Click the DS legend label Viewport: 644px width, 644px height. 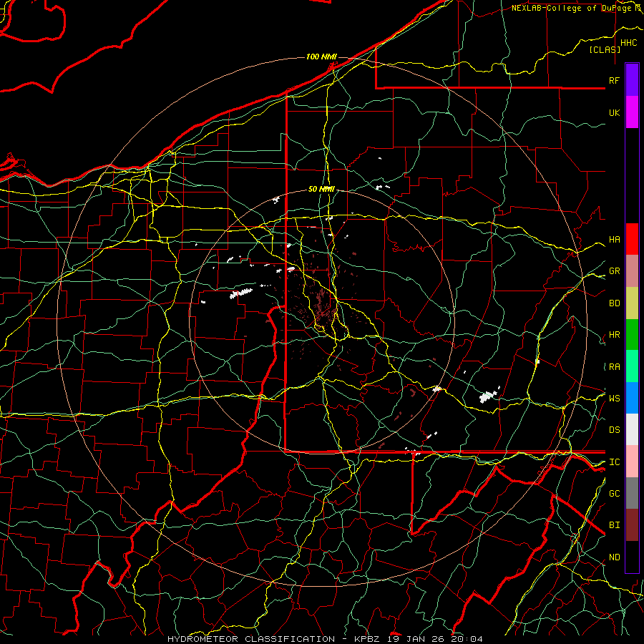pyautogui.click(x=615, y=430)
